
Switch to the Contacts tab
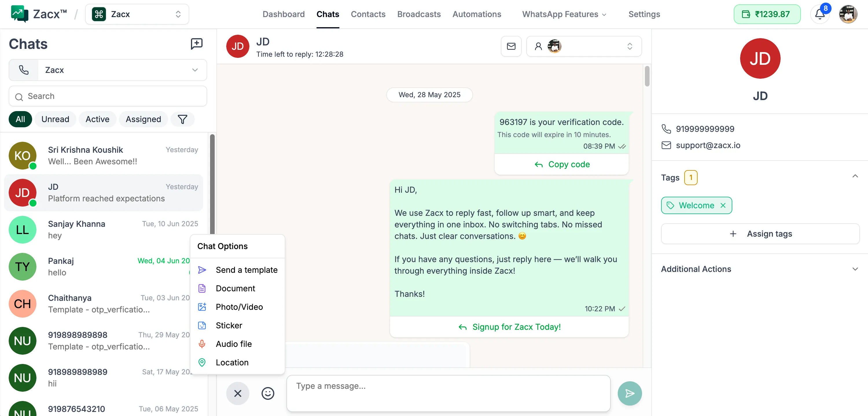(368, 14)
